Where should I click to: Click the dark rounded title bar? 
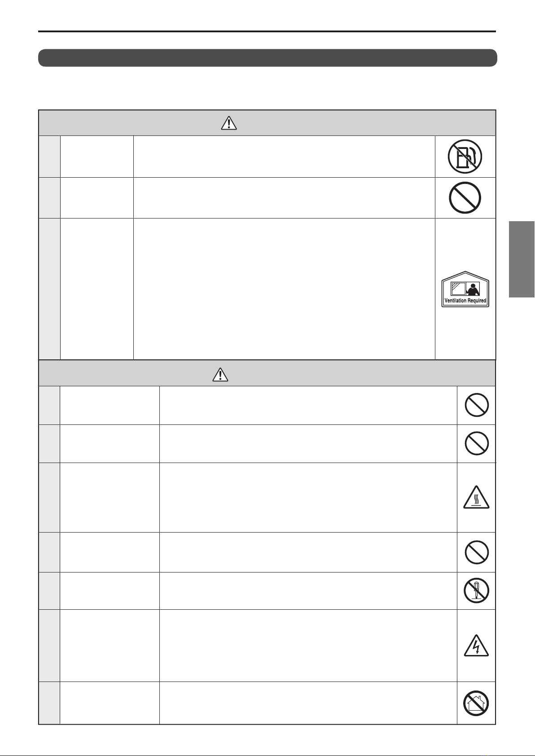coord(267,58)
